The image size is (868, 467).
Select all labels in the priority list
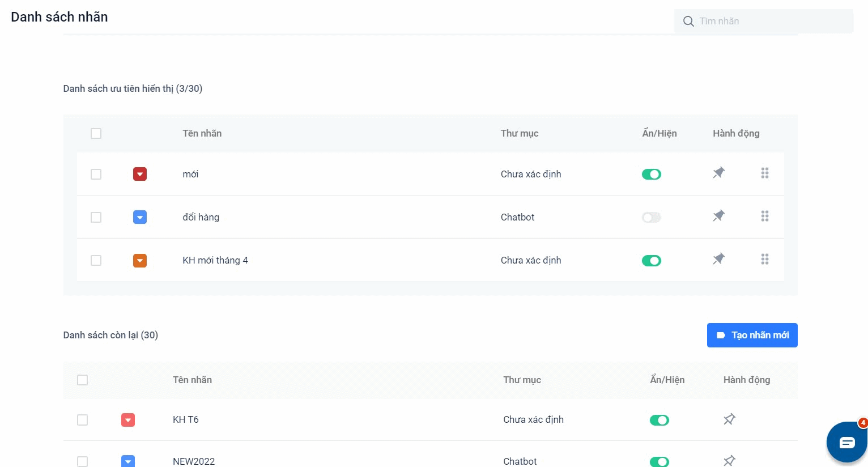96,134
